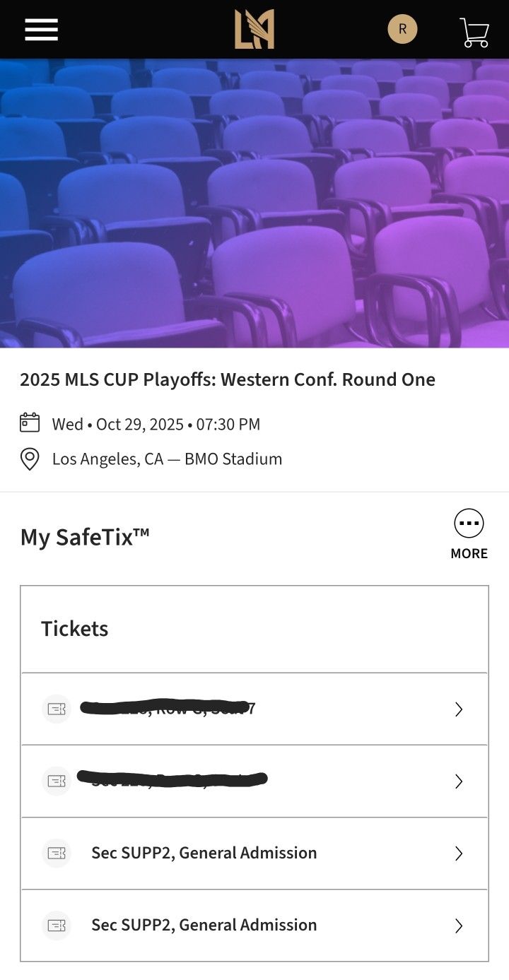This screenshot has height=980, width=509.
Task: Tap the calendar icon beside event date
Action: (x=29, y=423)
